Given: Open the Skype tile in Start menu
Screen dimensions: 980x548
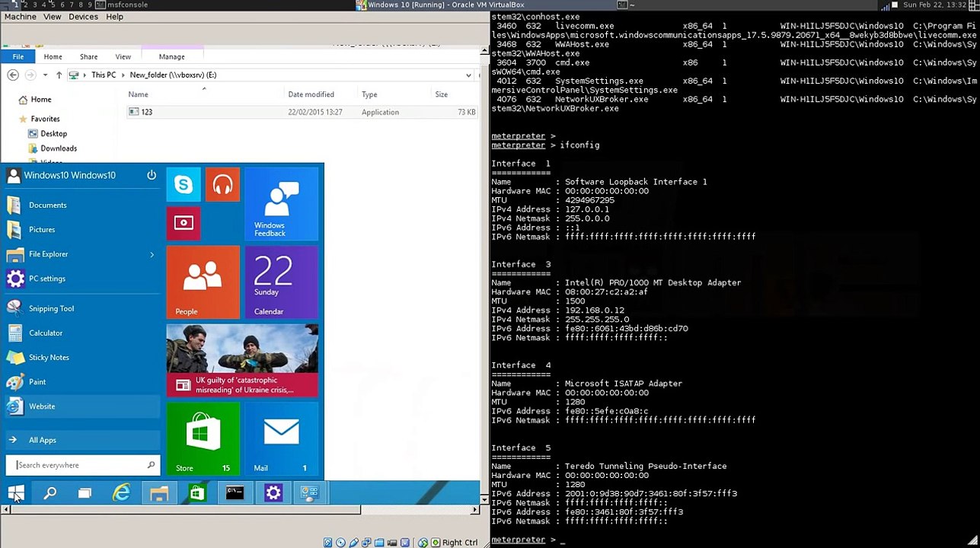Looking at the screenshot, I should 184,184.
